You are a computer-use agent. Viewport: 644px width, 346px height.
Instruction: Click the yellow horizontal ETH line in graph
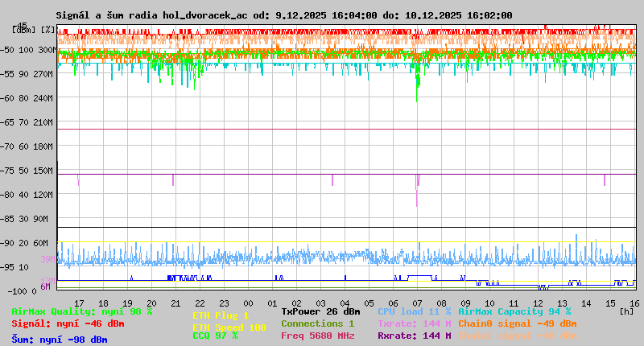322,242
